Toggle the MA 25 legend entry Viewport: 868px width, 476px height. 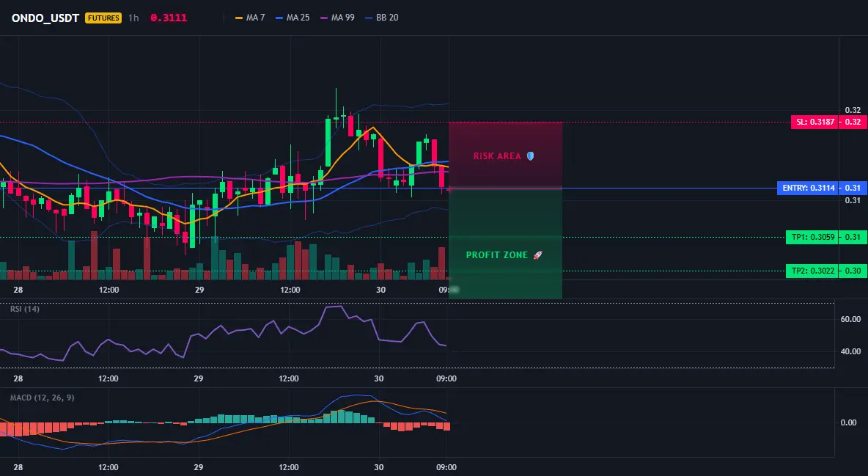293,18
